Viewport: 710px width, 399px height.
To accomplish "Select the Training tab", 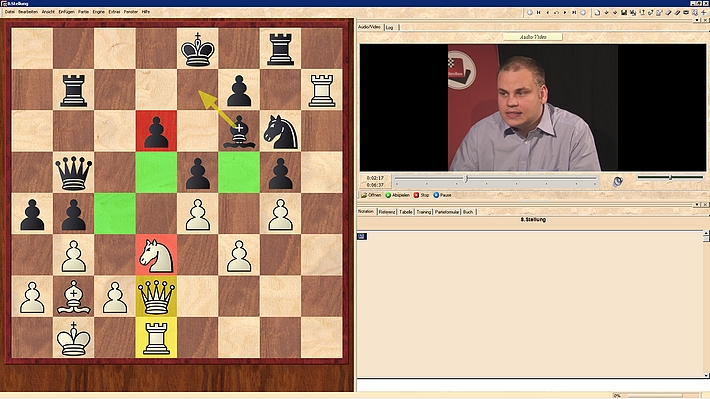I will [x=424, y=212].
